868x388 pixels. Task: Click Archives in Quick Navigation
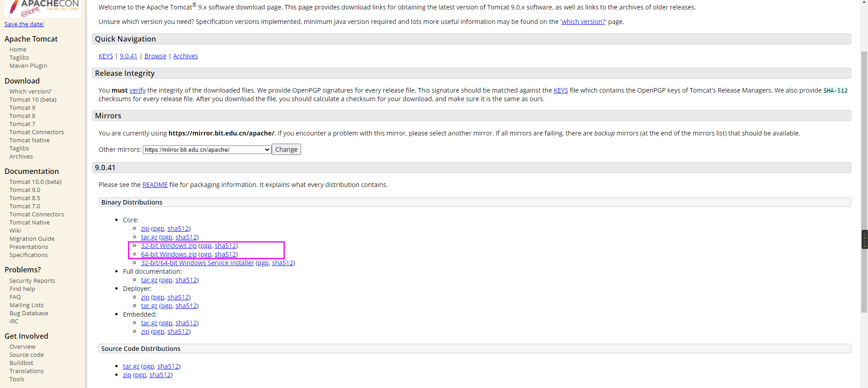click(x=185, y=56)
